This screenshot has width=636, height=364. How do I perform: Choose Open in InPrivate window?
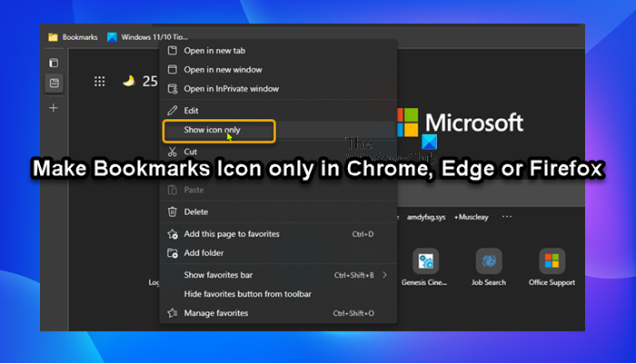[x=278, y=89]
